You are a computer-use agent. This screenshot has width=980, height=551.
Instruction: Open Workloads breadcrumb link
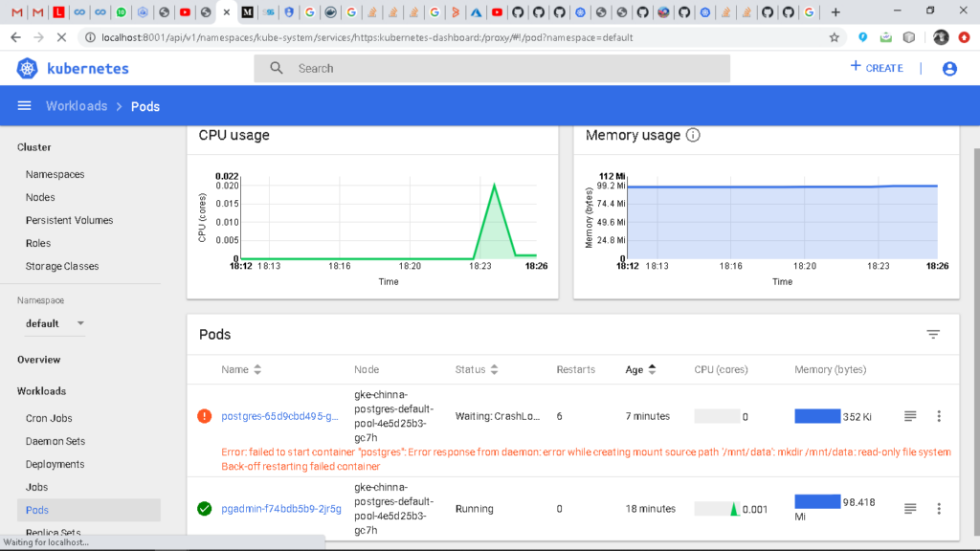pyautogui.click(x=77, y=106)
